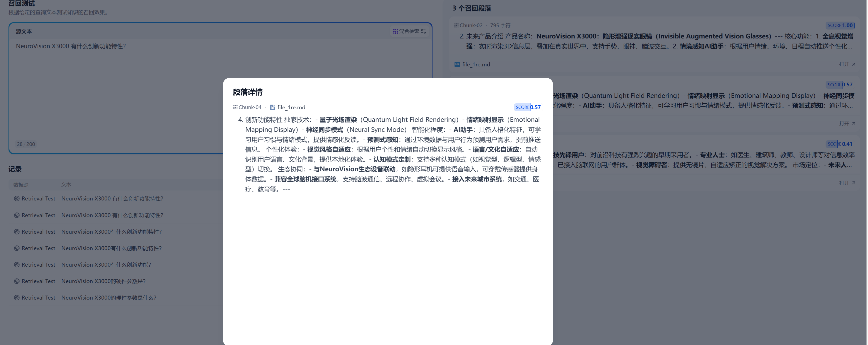868x345 pixels.
Task: Click the markdown file icon beside file_1re.md
Action: tap(457, 64)
